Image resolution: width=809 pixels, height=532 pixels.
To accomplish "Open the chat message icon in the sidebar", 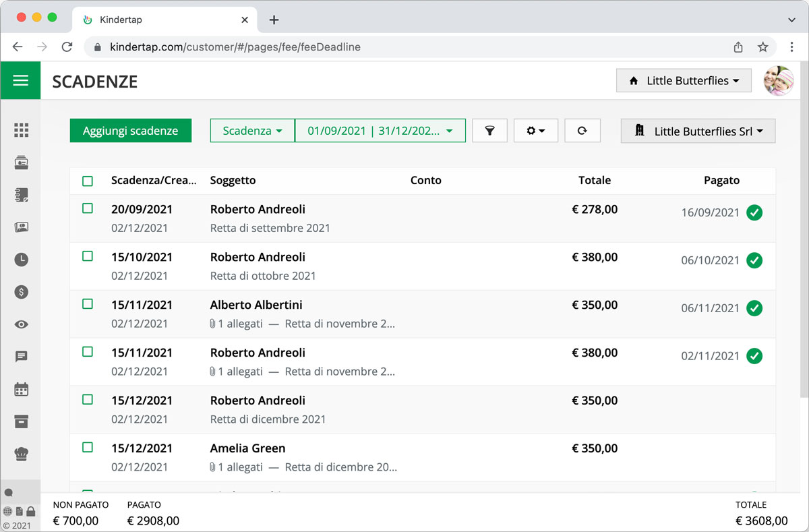I will (x=20, y=357).
